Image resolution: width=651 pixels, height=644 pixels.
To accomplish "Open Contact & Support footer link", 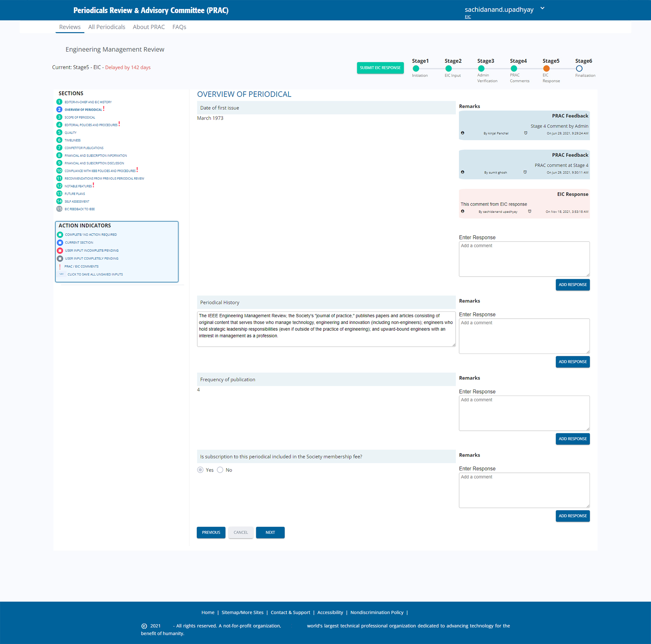I will pyautogui.click(x=290, y=612).
